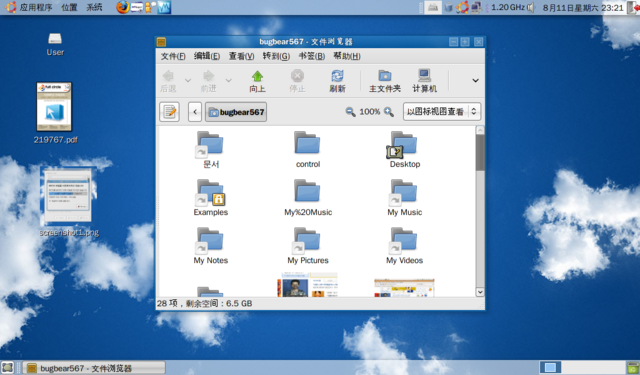Expand the back history dropdown arrow
The height and width of the screenshot is (375, 640).
pyautogui.click(x=188, y=80)
